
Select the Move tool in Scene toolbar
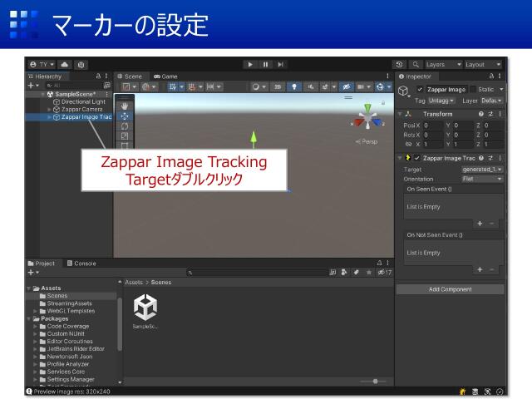(x=125, y=116)
